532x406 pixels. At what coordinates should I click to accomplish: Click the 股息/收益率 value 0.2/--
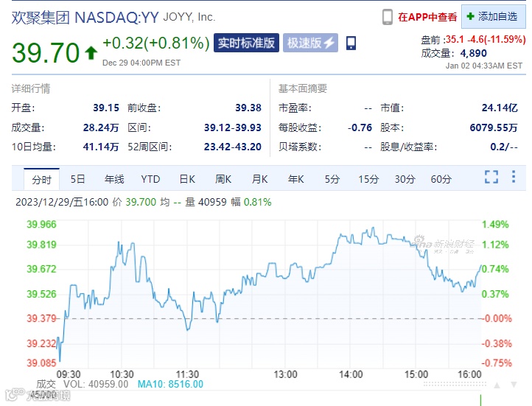tap(504, 147)
